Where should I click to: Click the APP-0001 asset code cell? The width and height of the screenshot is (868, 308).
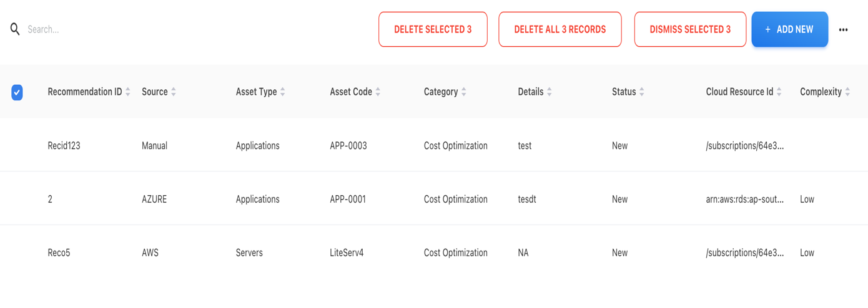coord(348,200)
